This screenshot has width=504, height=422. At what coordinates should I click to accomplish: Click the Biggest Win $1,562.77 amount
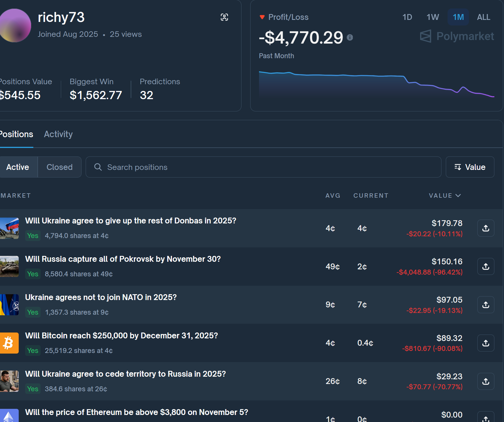coord(96,95)
